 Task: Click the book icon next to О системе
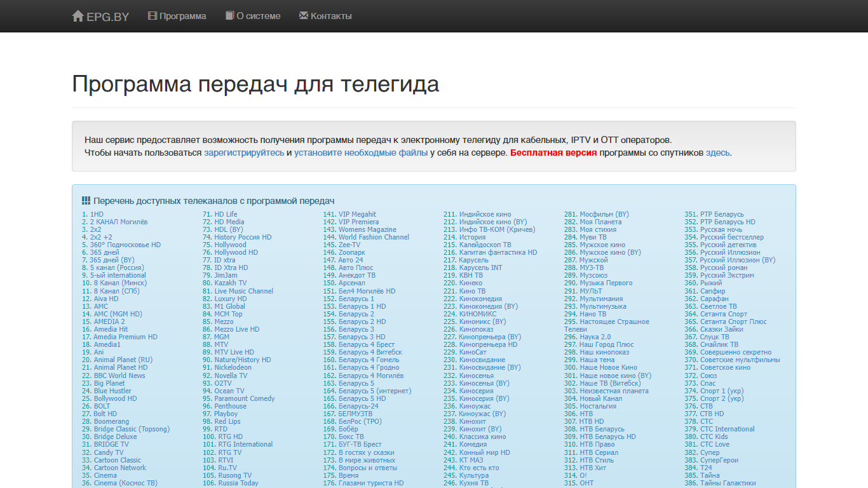[229, 16]
